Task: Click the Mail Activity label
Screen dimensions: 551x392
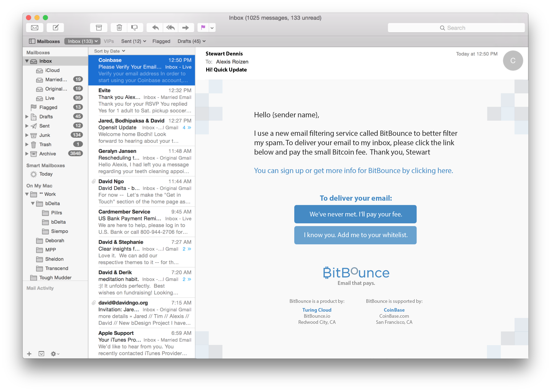Action: 40,288
